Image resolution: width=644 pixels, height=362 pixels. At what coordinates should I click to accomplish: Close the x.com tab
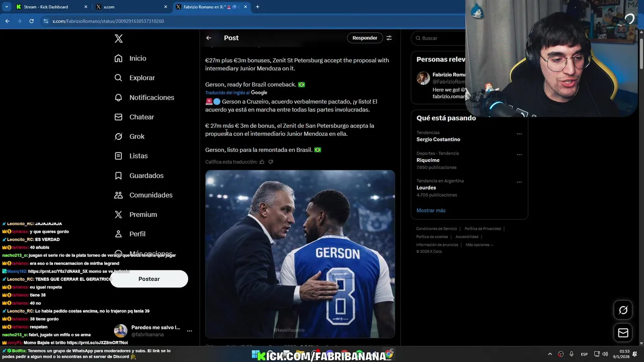[x=166, y=7]
